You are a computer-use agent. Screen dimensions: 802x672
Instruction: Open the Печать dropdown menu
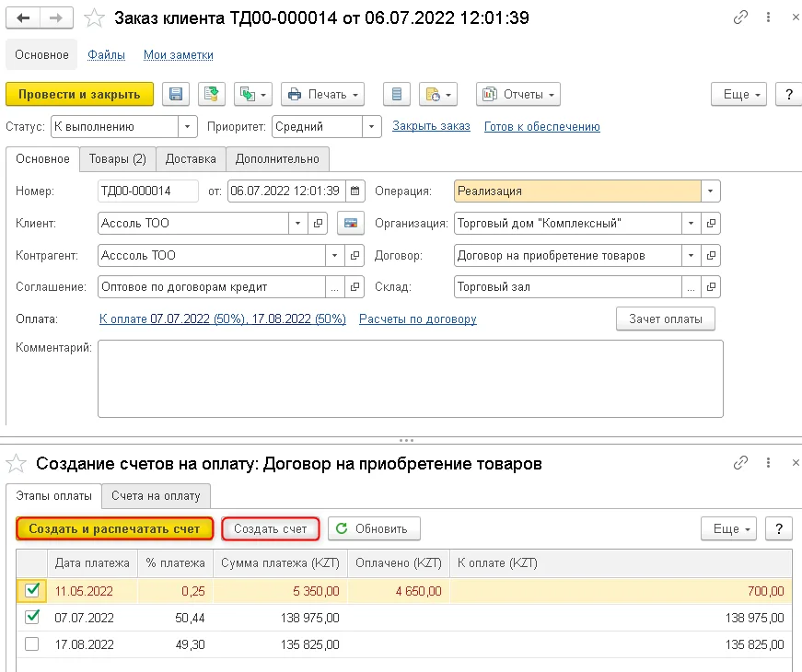pyautogui.click(x=323, y=94)
